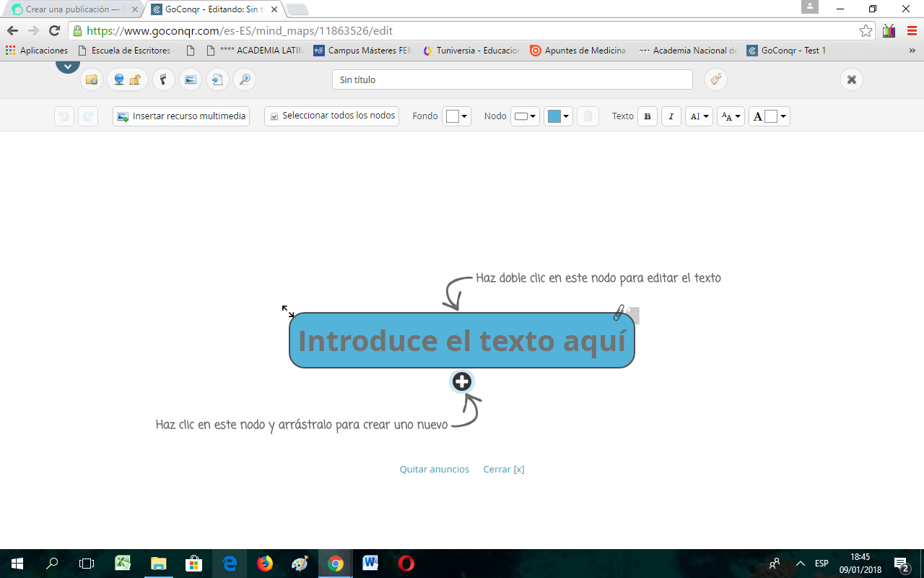Open the Windows notification center
This screenshot has height=578, width=924.
pos(902,564)
